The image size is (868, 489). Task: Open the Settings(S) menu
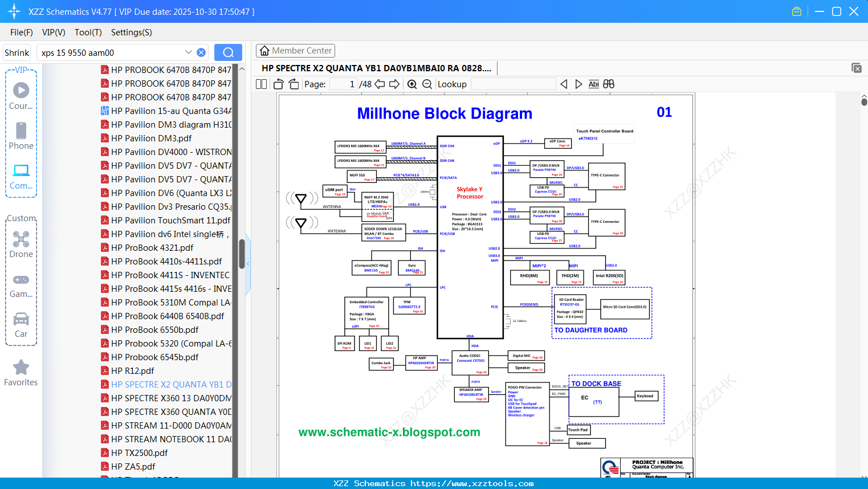pyautogui.click(x=132, y=32)
